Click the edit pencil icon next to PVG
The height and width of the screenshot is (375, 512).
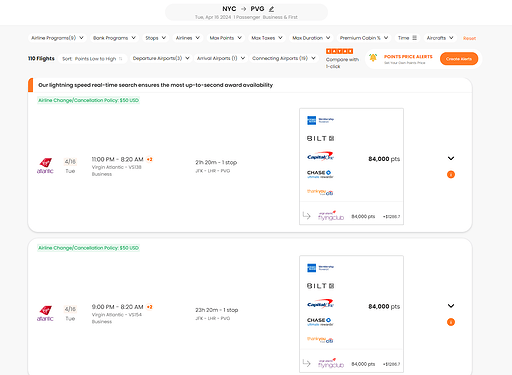click(272, 9)
